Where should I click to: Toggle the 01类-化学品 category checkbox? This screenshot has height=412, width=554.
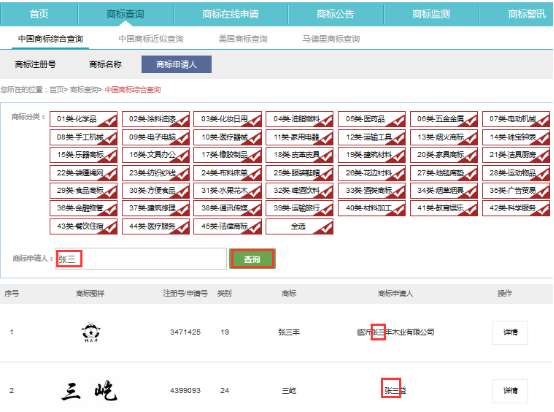coord(83,119)
